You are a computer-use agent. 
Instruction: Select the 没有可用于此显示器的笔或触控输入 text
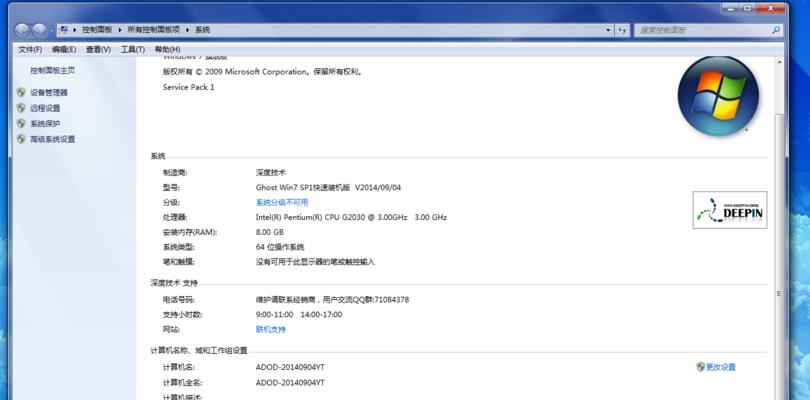[315, 262]
